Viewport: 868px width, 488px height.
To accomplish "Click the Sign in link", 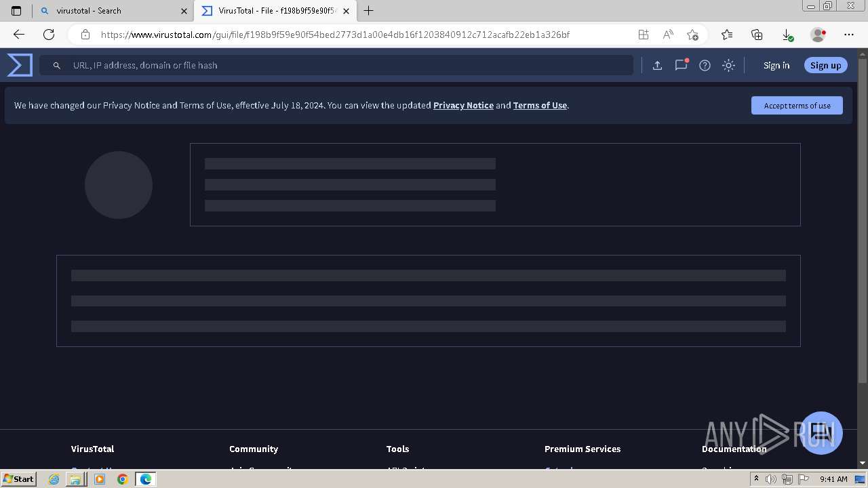I will pos(776,65).
